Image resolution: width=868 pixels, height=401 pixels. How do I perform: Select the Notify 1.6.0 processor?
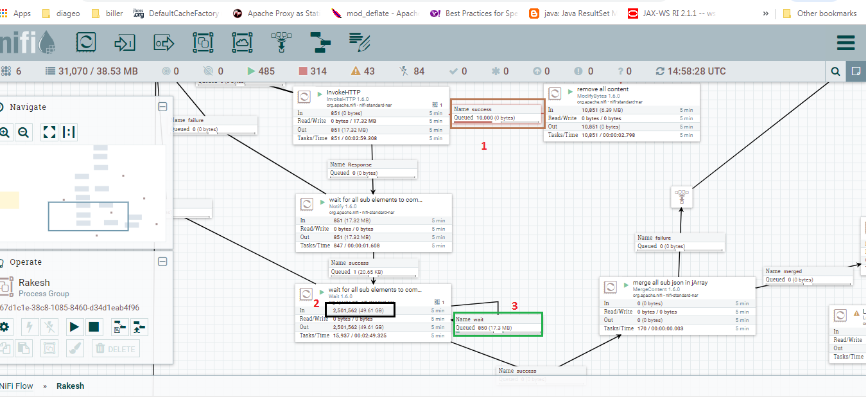click(374, 222)
